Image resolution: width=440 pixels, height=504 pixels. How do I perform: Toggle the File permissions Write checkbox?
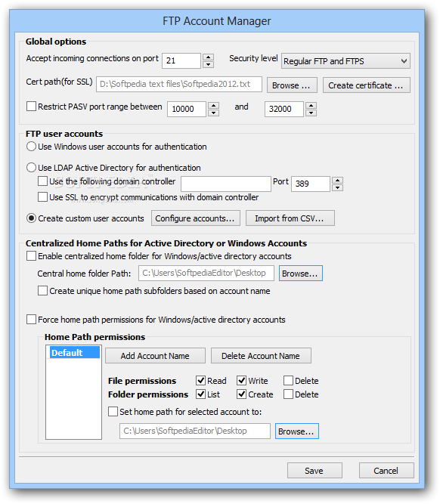242,381
